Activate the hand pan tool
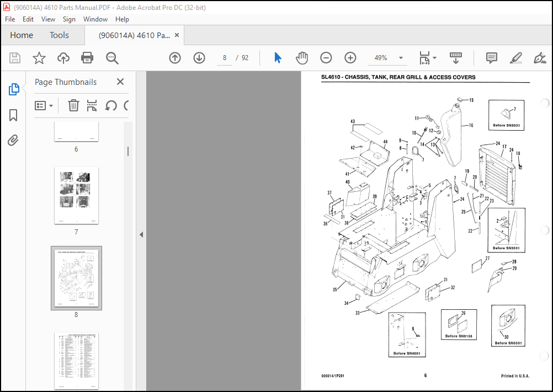Image resolution: width=553 pixels, height=392 pixels. 302,58
